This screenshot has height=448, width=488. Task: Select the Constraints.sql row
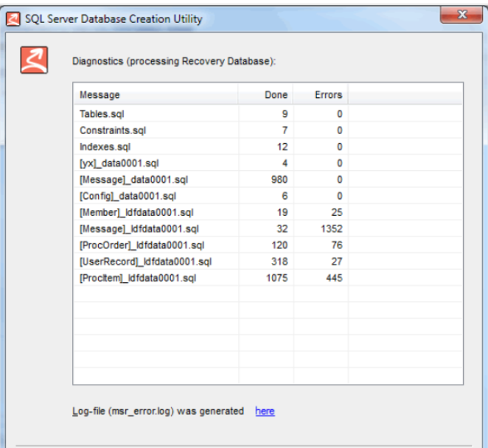[x=268, y=130]
